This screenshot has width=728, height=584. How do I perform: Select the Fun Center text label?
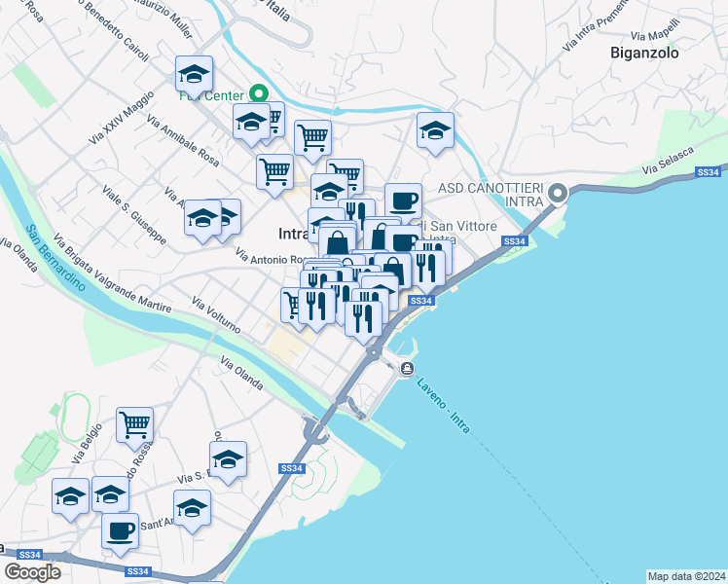212,95
